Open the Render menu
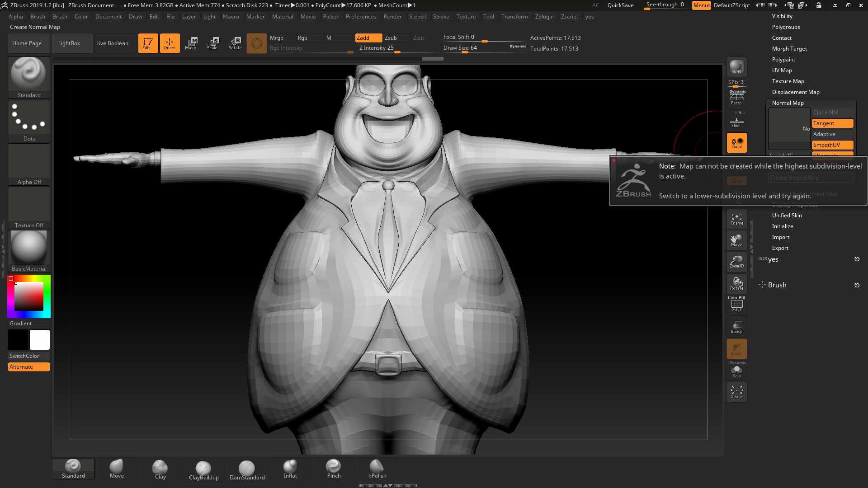The height and width of the screenshot is (488, 868). [392, 17]
